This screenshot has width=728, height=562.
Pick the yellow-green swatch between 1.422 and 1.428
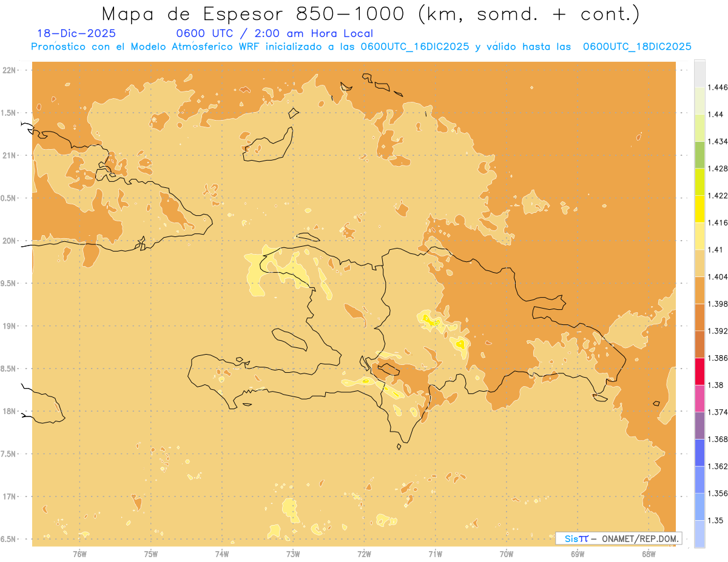point(699,182)
